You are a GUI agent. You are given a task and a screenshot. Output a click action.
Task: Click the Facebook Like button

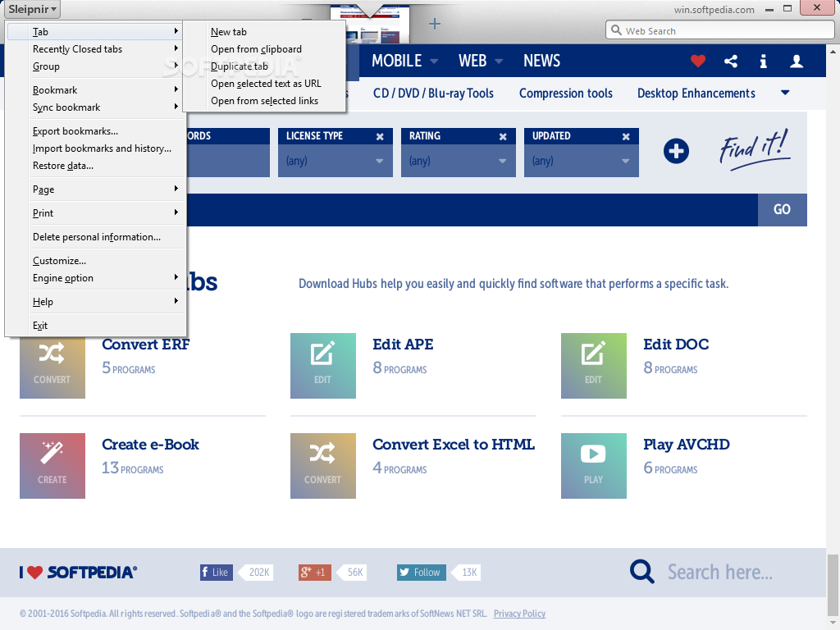pos(217,572)
